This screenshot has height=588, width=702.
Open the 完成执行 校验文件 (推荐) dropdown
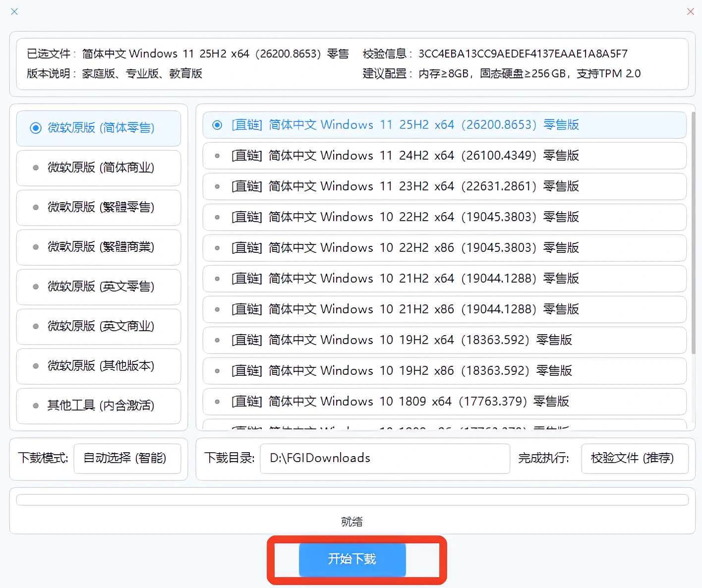coord(635,459)
